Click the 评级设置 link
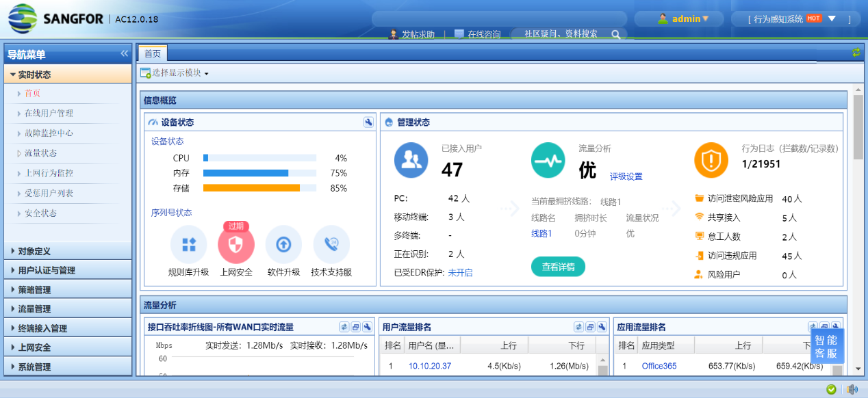Image resolution: width=868 pixels, height=398 pixels. (x=626, y=176)
